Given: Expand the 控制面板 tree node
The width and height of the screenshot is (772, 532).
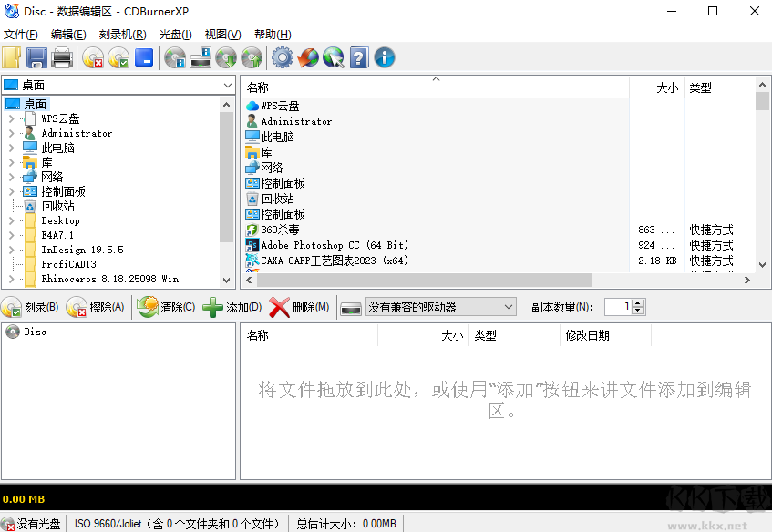Looking at the screenshot, I should (x=11, y=191).
